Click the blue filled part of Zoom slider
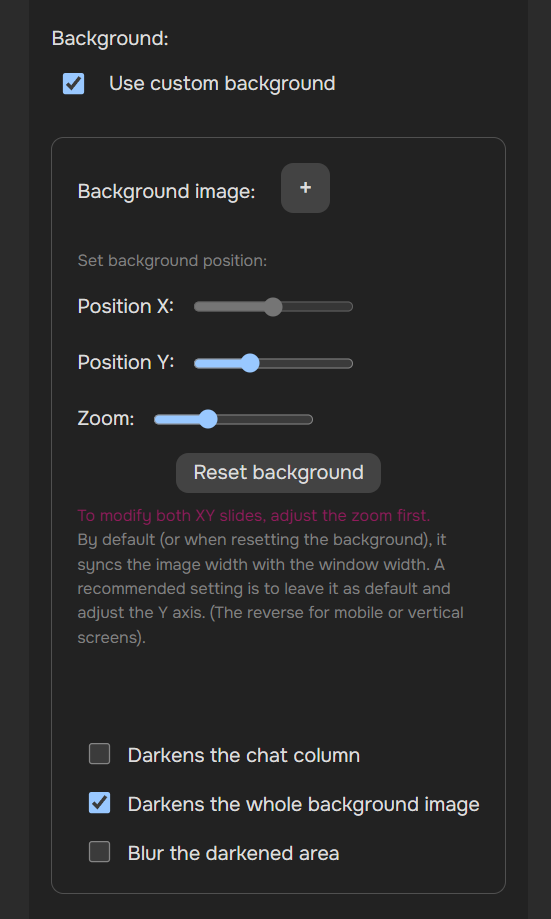The image size is (551, 919). [176, 420]
